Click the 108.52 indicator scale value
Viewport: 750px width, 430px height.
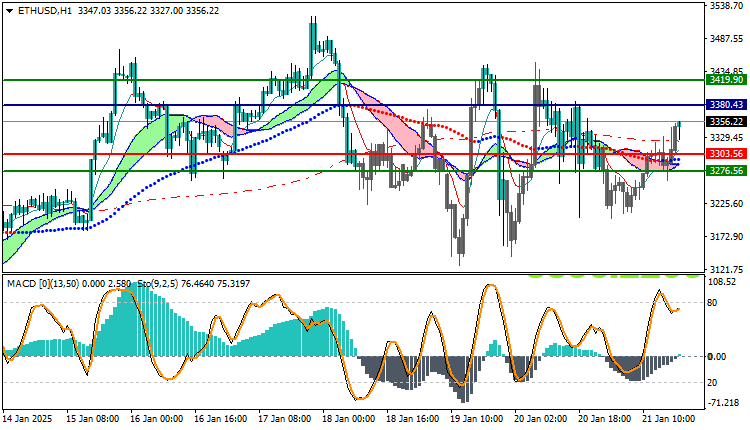click(x=723, y=282)
